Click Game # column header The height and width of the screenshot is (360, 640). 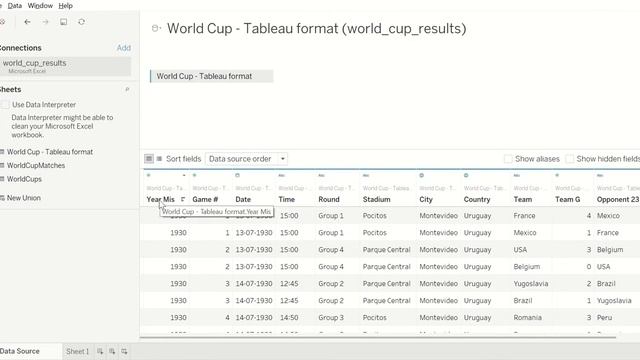point(205,199)
